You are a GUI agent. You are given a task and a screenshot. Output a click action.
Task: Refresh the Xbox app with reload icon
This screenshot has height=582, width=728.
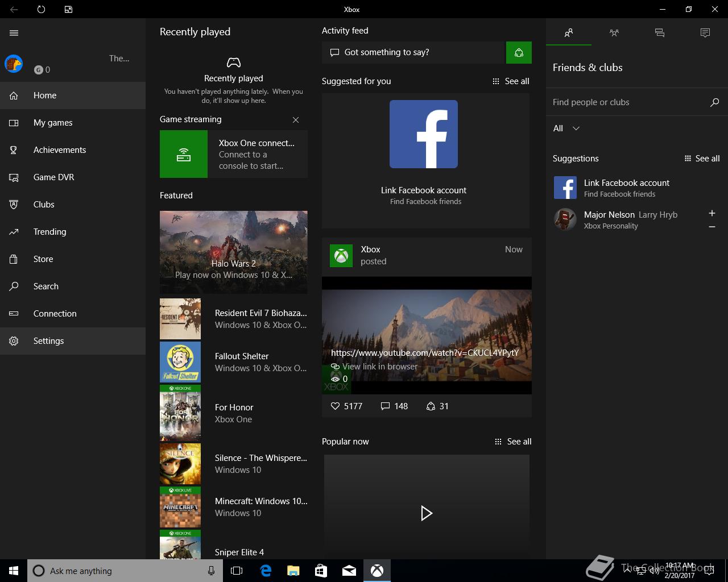click(41, 9)
